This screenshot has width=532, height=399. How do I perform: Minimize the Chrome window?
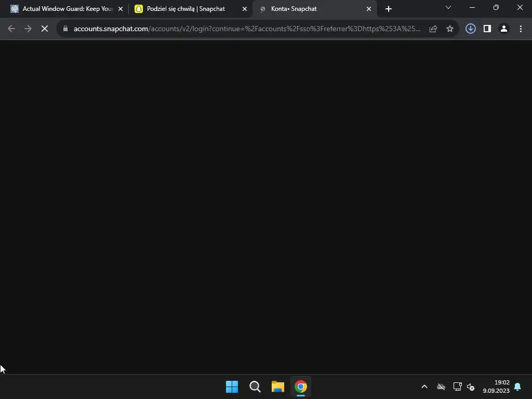472,7
